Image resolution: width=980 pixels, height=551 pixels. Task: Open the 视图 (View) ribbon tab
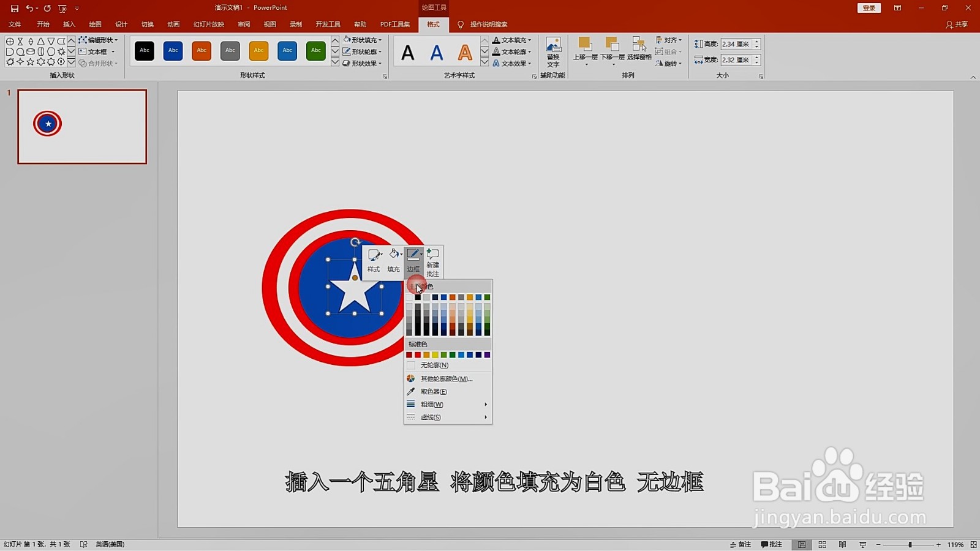click(x=269, y=24)
